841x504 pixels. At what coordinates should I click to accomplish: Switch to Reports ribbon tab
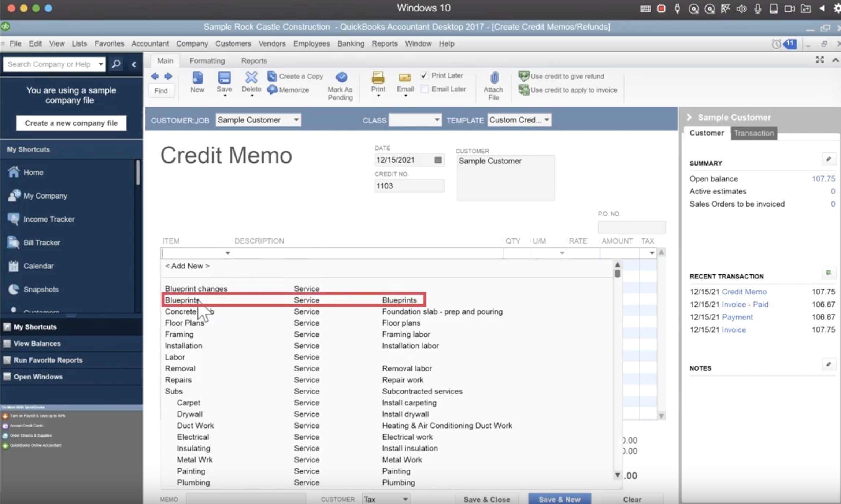coord(254,61)
